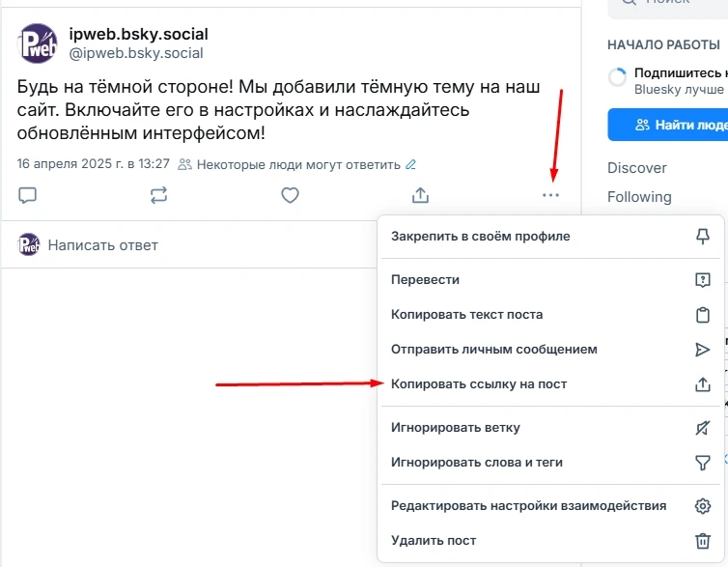Edit reply settings via pencil icon

pos(411,164)
